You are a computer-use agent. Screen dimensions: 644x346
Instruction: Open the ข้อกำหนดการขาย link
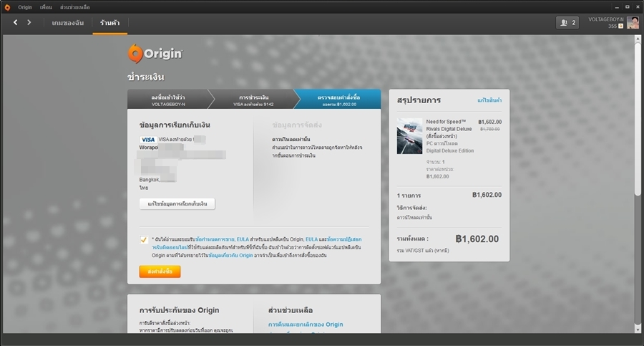215,239
